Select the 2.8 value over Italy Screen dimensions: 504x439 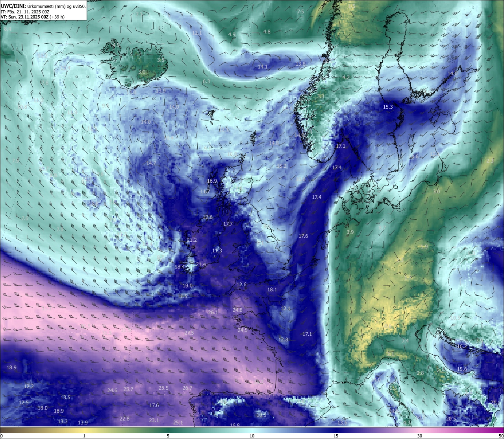pos(420,373)
